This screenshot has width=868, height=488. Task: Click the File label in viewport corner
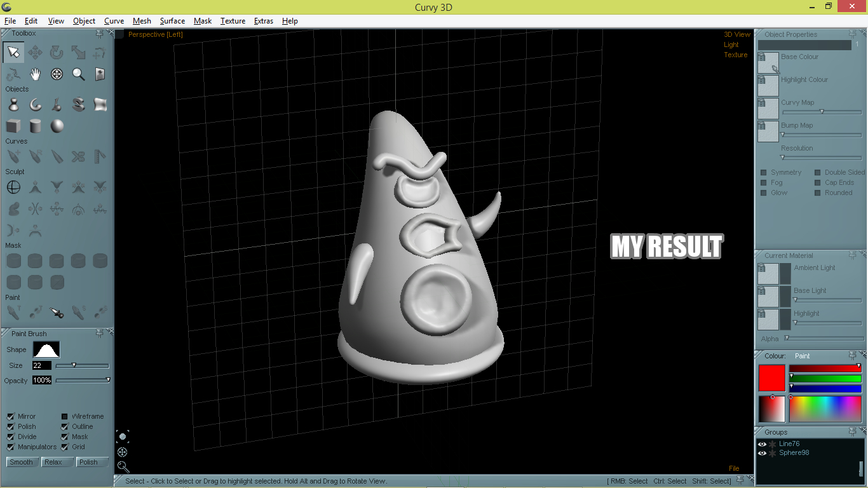734,468
